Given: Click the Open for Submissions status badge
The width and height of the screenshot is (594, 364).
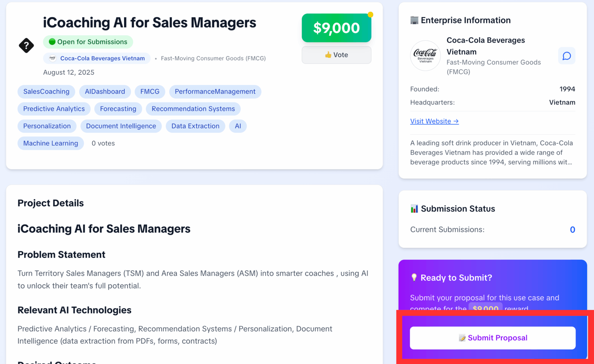Looking at the screenshot, I should click(88, 42).
